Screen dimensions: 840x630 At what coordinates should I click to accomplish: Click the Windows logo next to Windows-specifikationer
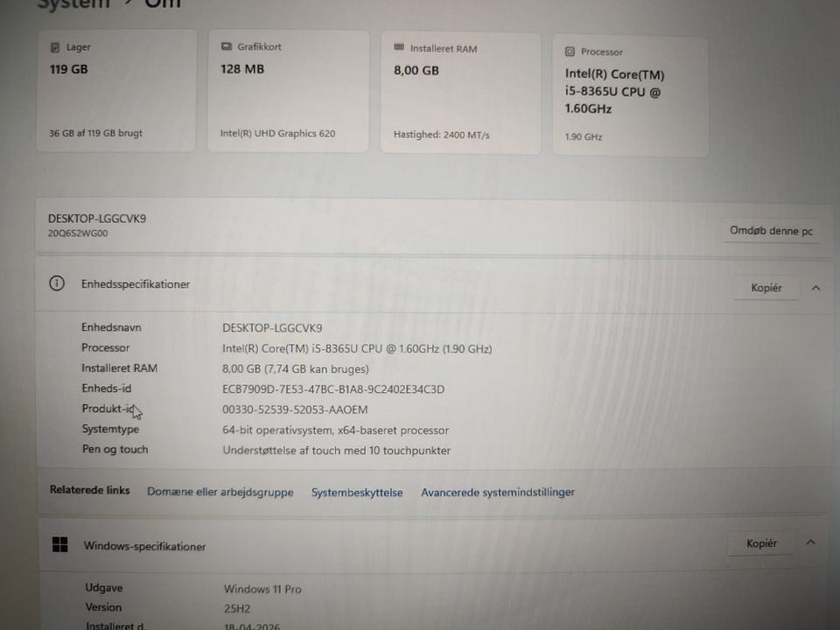(x=60, y=544)
